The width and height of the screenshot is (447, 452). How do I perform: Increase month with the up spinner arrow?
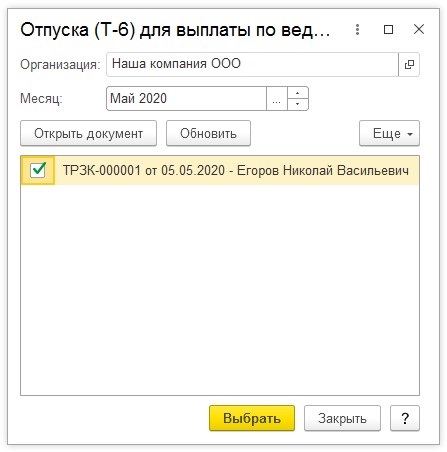[298, 93]
